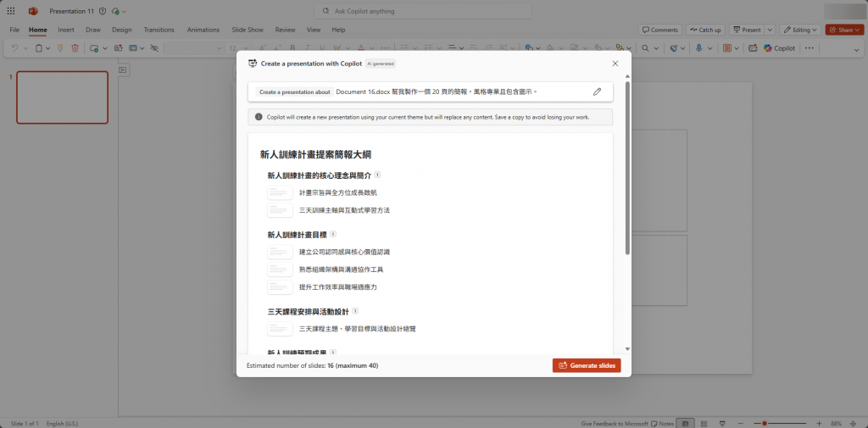The image size is (868, 428).
Task: Click Give Feedback to Microsoft link
Action: [615, 424]
